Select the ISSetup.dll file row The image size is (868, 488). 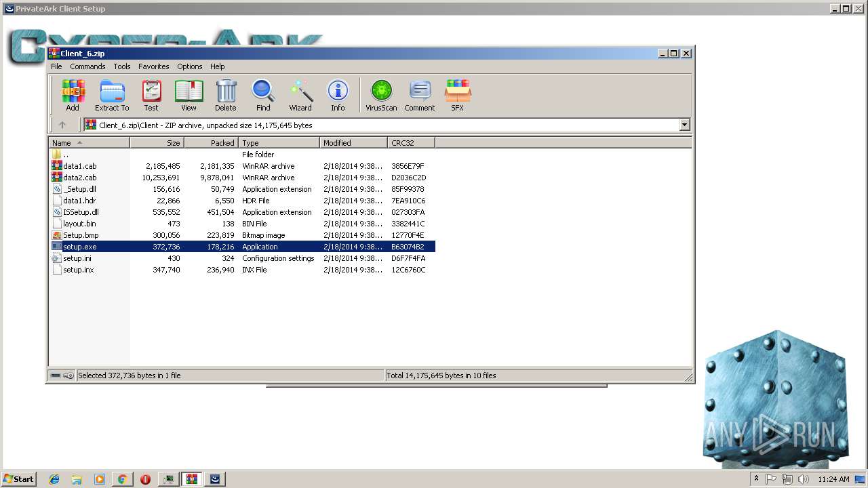(x=242, y=211)
